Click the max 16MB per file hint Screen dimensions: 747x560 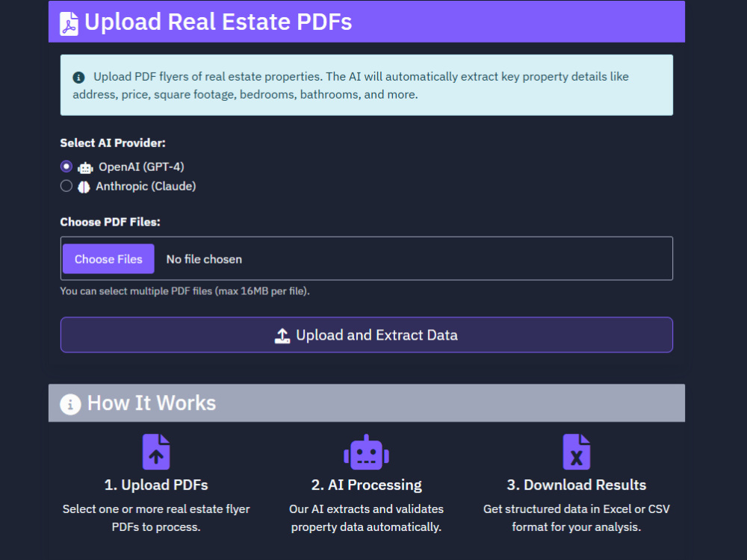tap(185, 291)
